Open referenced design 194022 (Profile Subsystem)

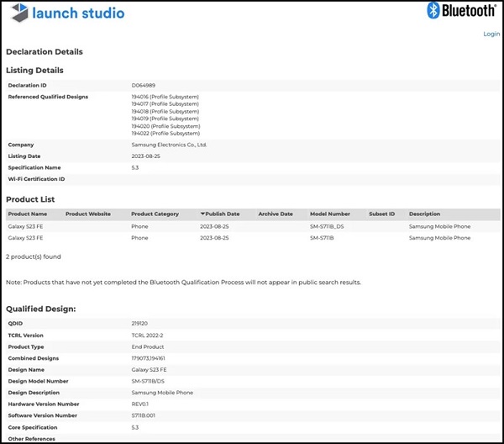165,133
